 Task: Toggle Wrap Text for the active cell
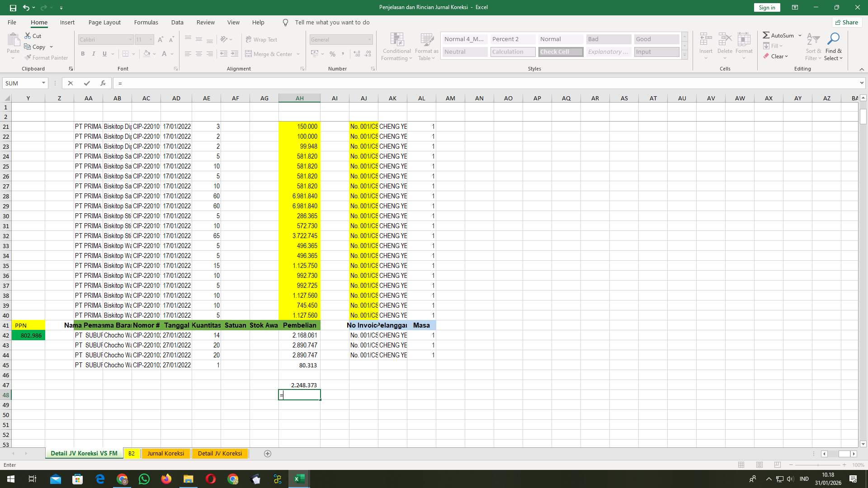(262, 39)
